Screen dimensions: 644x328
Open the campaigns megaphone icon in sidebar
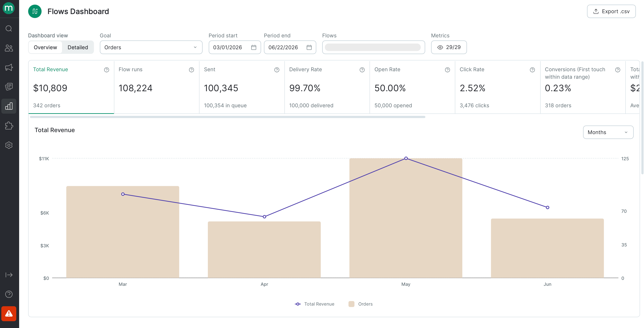pyautogui.click(x=9, y=67)
